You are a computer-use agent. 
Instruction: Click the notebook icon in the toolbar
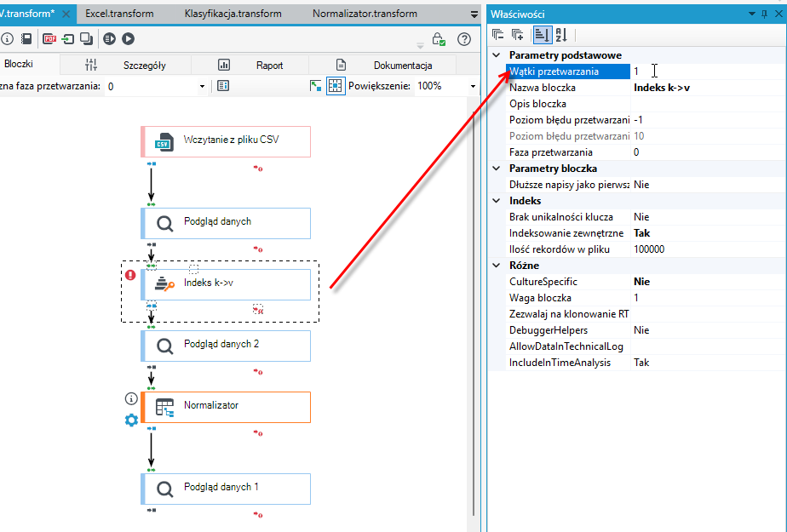point(26,39)
